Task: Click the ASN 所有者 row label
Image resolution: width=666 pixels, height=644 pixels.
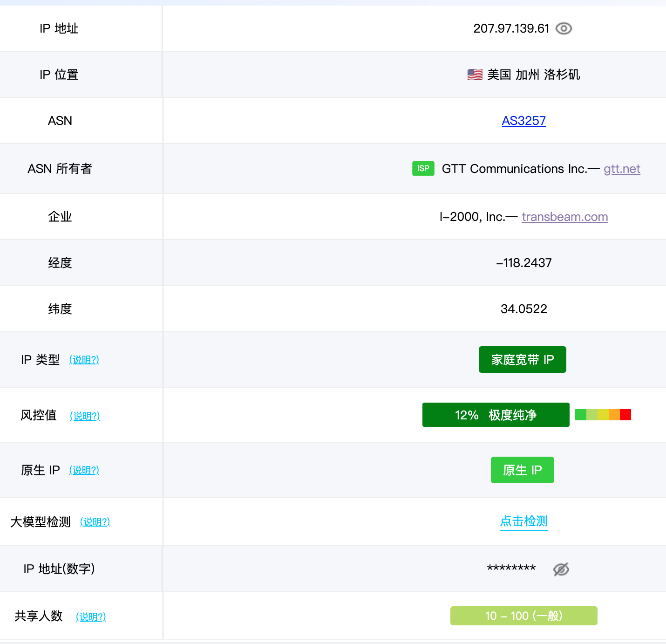Action: pos(60,169)
